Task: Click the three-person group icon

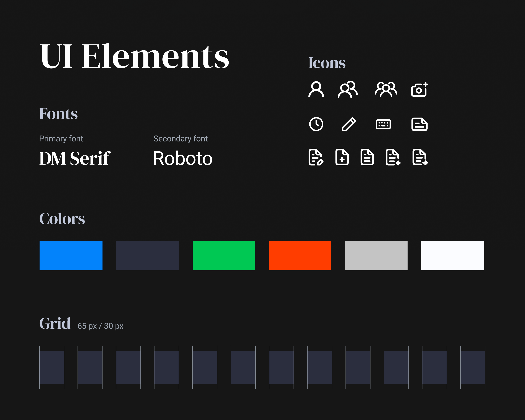Action: point(386,89)
